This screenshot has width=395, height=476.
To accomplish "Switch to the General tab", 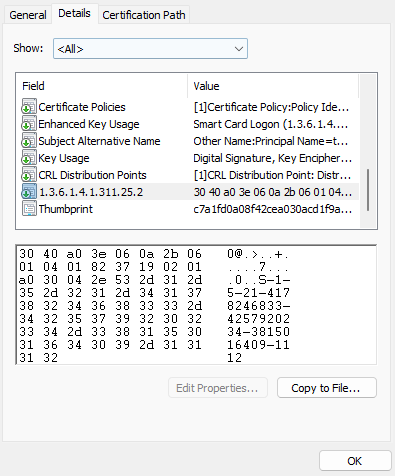I will [28, 15].
